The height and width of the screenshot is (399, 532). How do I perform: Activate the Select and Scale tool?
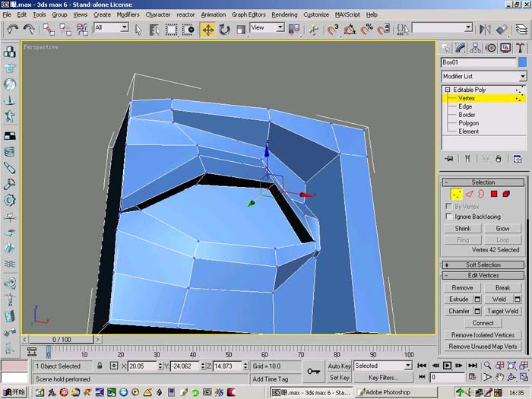point(241,30)
